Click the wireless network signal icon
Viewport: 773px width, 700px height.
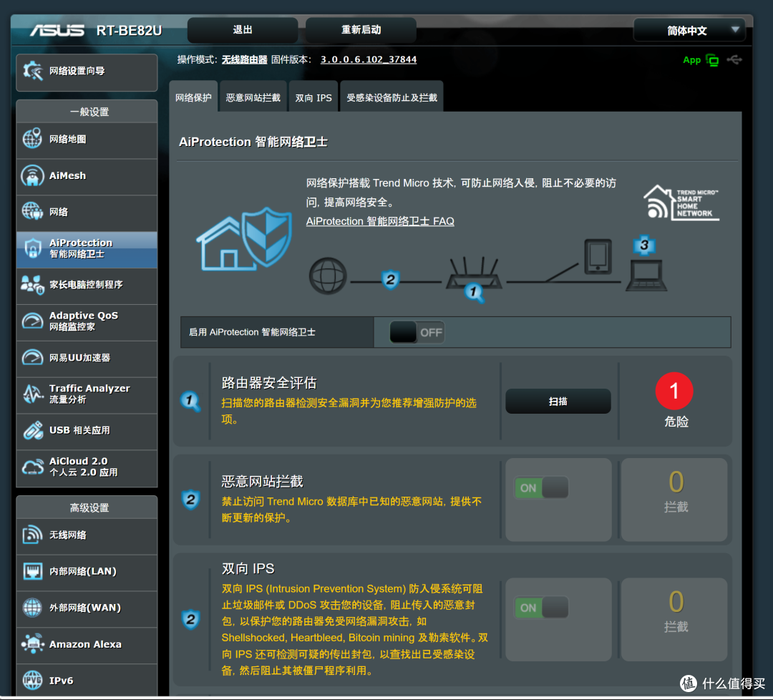point(32,535)
